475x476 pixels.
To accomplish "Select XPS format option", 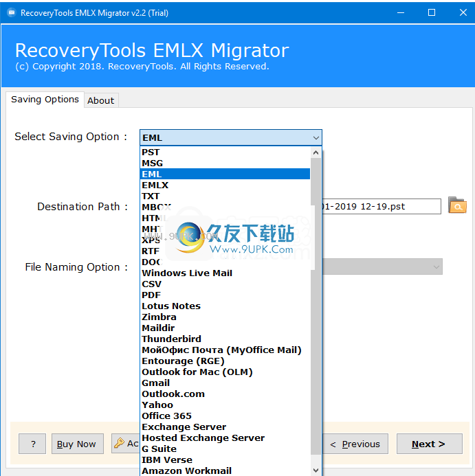I will 225,240.
